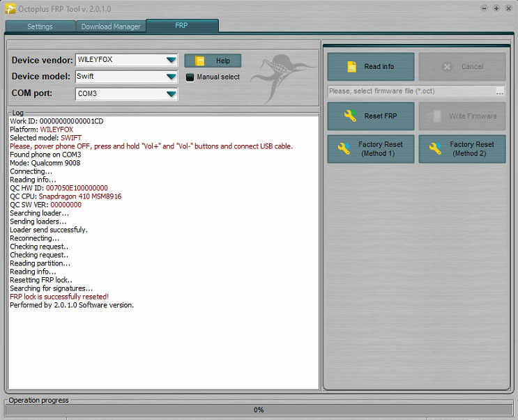
Task: Minimize the Octoplus FRP Tool window
Action: tap(484, 8)
